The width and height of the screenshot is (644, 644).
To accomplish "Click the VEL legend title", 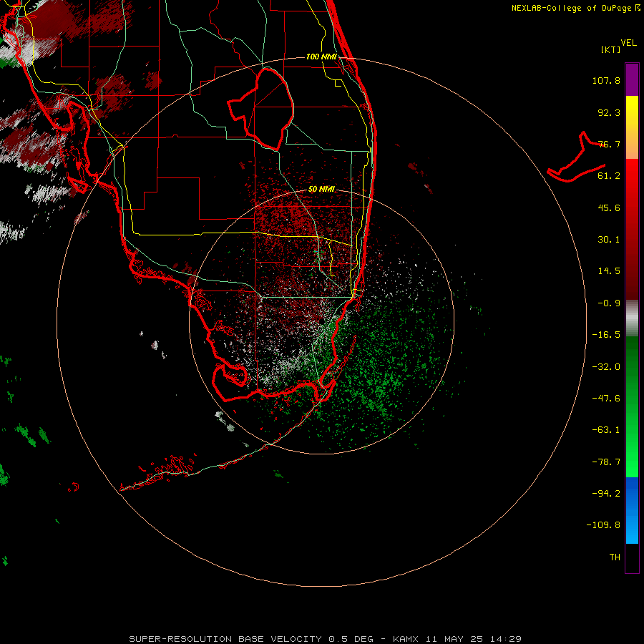I will 628,43.
